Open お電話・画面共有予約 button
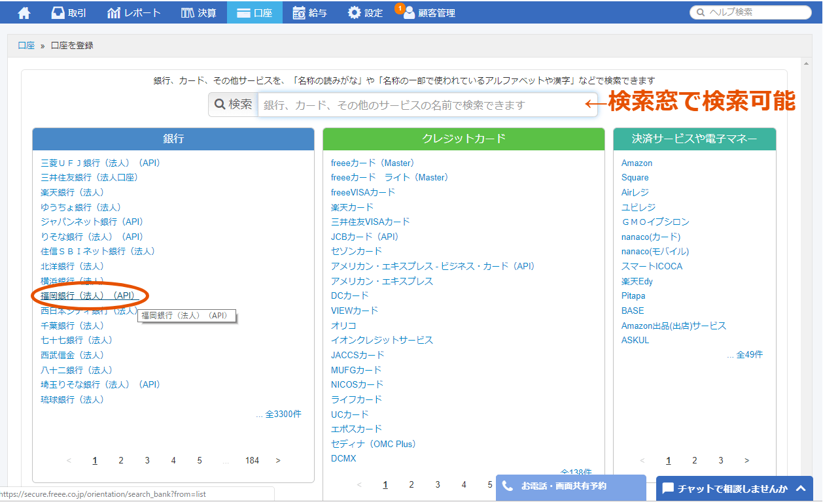The width and height of the screenshot is (823, 504). 571,487
